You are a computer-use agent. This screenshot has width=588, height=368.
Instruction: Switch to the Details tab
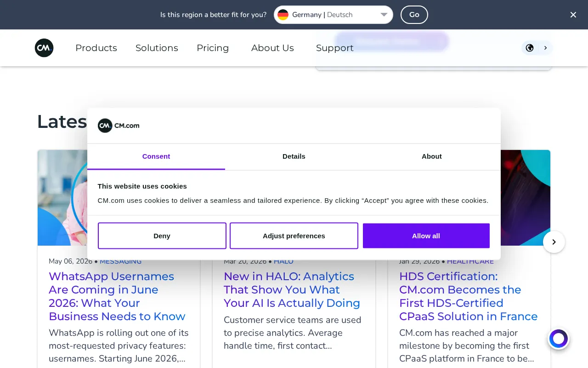294,156
